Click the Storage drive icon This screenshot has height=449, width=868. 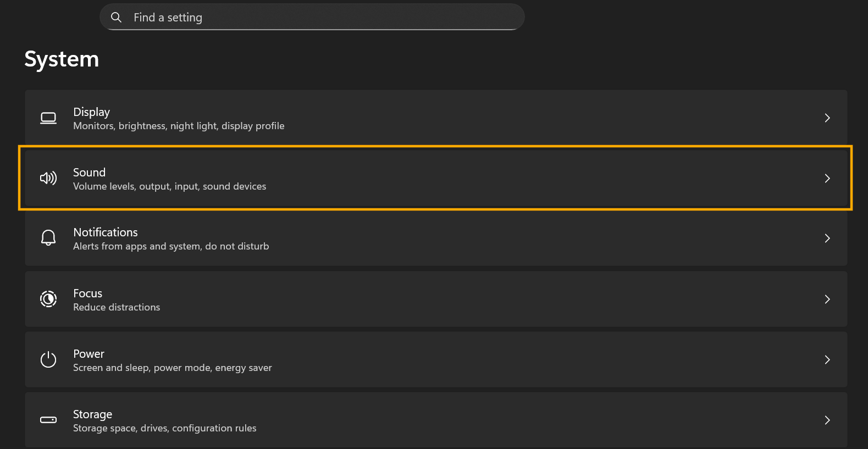[48, 420]
